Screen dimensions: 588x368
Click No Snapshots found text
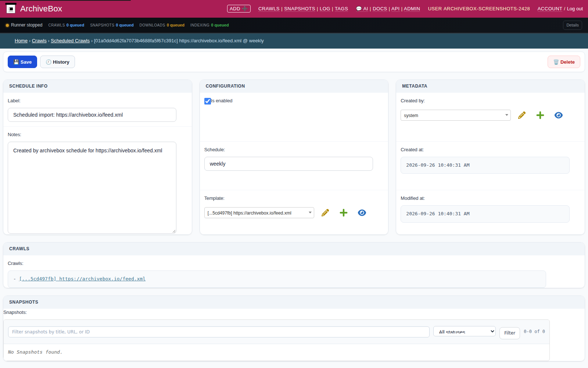click(35, 352)
